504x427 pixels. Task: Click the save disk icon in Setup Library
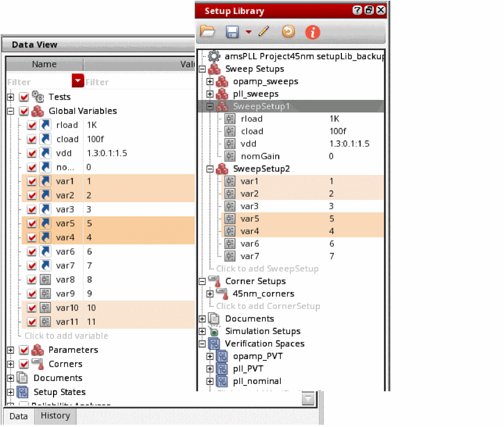coord(232,32)
